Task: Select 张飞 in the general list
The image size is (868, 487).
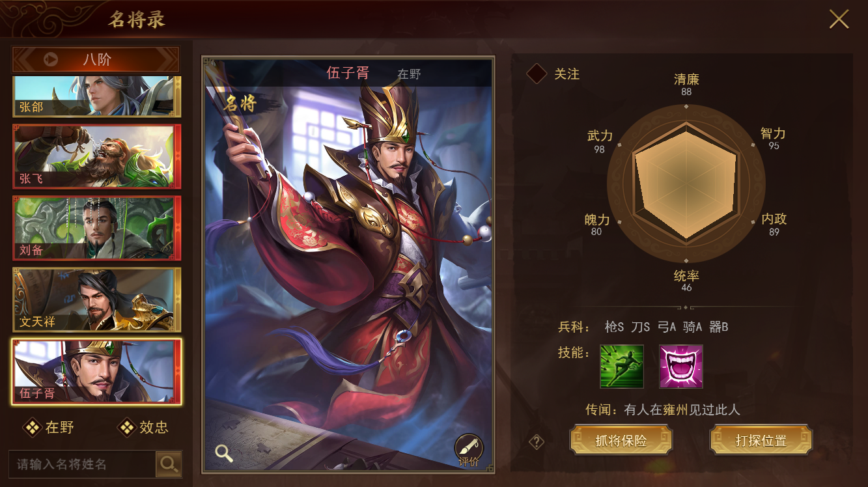Action: pos(97,156)
